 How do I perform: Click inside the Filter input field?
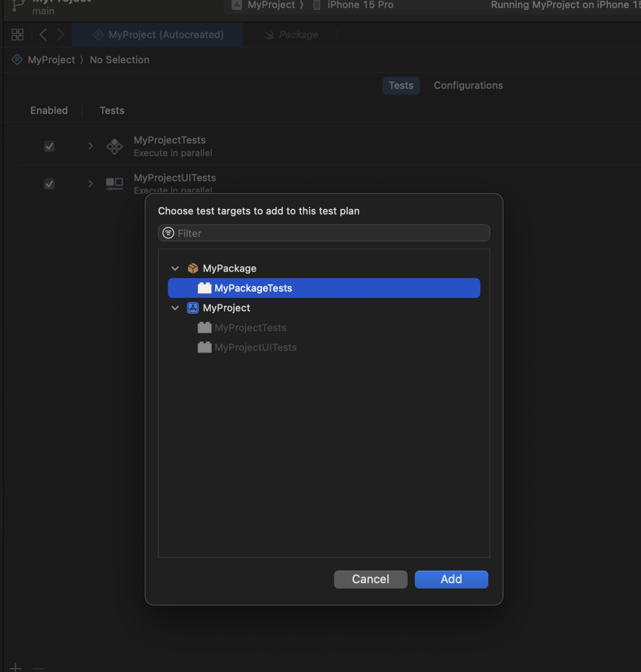pyautogui.click(x=324, y=232)
